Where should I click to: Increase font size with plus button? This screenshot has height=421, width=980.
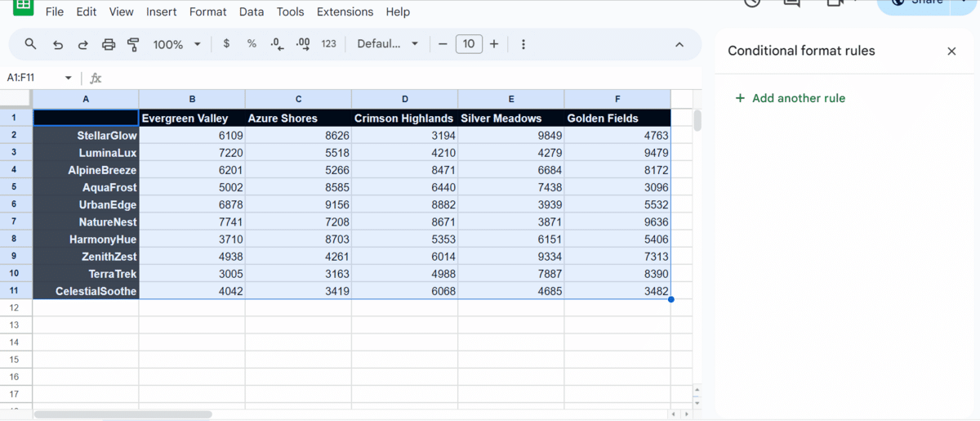coord(493,44)
